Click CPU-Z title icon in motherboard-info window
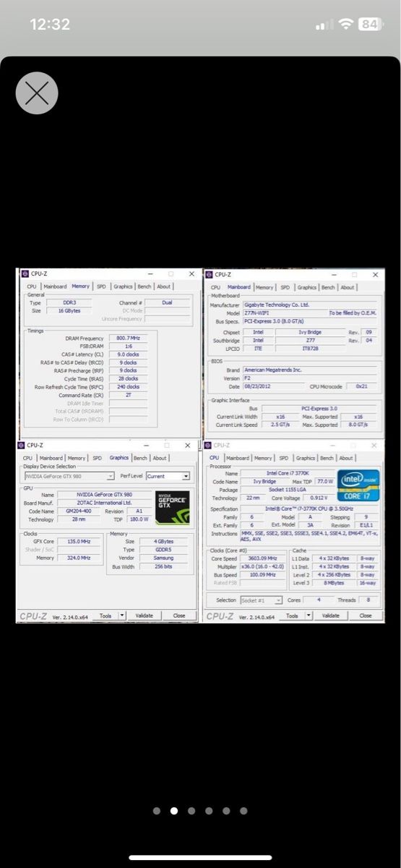401x868 pixels. [210, 274]
